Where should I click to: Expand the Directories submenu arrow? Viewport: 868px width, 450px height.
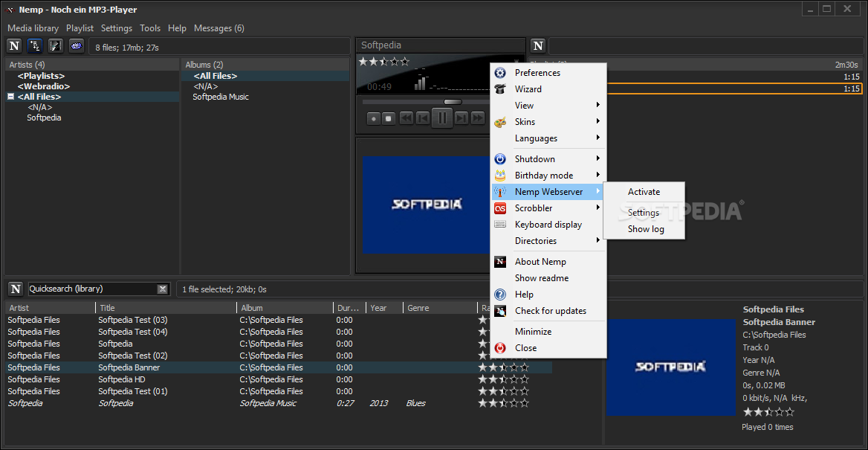(598, 240)
